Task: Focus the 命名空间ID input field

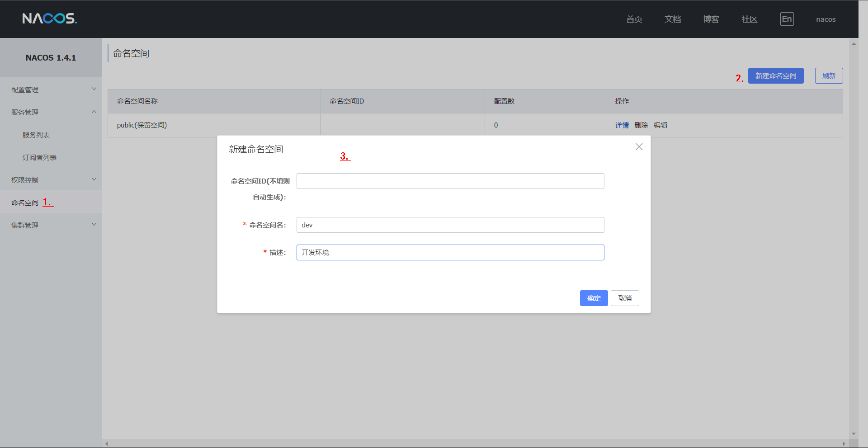Action: (x=450, y=181)
